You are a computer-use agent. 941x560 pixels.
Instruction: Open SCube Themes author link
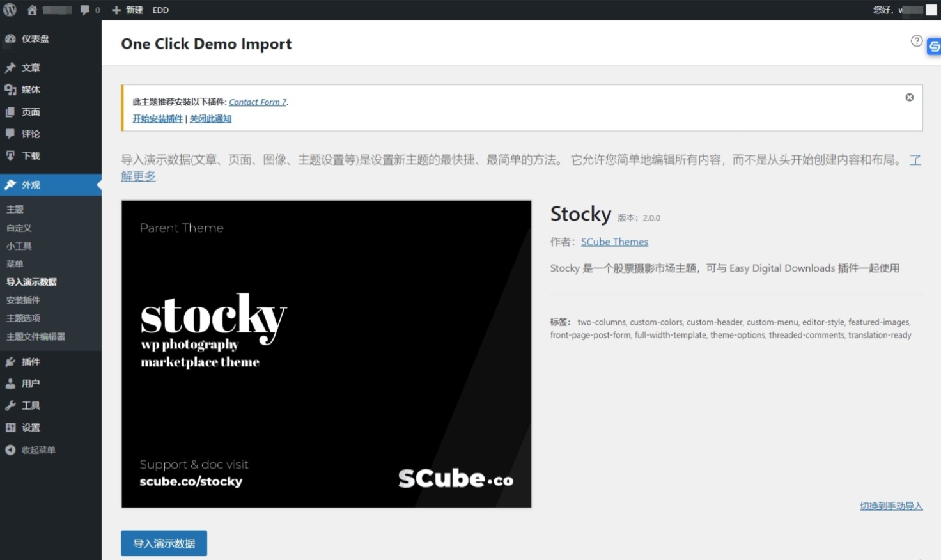[x=614, y=242]
